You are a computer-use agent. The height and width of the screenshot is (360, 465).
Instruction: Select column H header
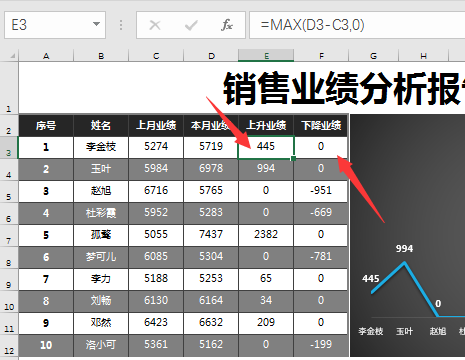click(424, 56)
